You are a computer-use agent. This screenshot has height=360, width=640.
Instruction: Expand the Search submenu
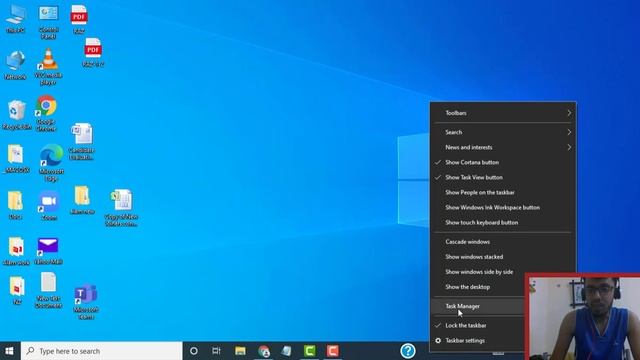[x=503, y=132]
